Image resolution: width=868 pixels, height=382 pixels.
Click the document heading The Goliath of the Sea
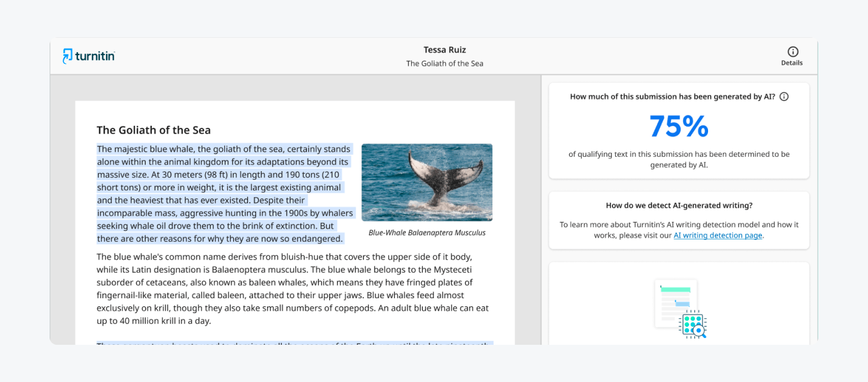tap(154, 130)
